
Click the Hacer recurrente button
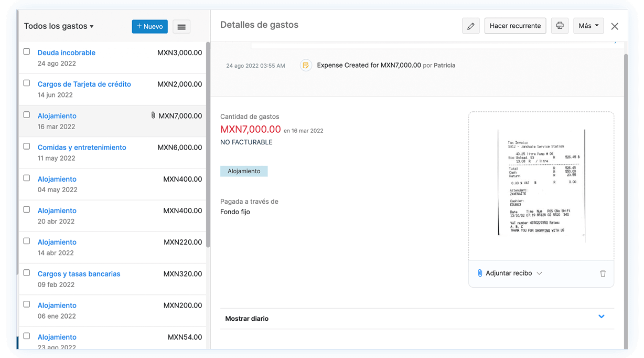tap(515, 25)
